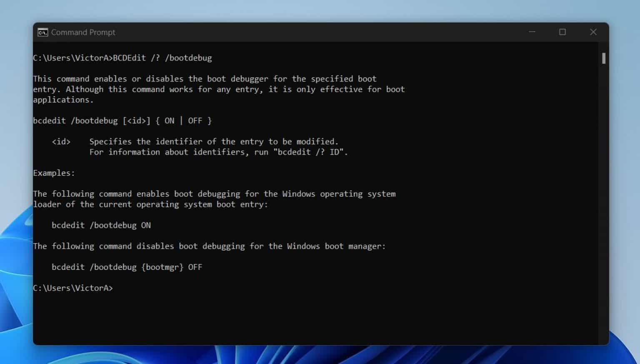Click the word bcdedit in the syntax line
The height and width of the screenshot is (364, 640).
(50, 120)
